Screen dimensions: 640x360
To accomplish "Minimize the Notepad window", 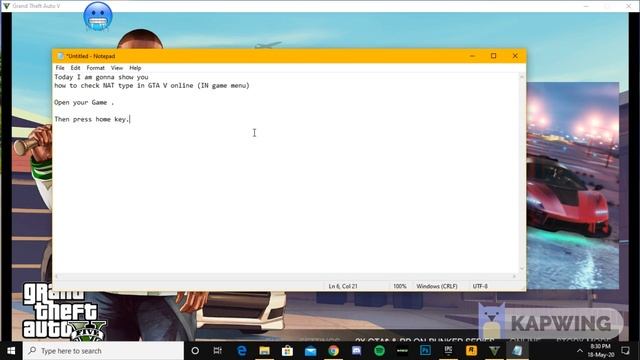I will [472, 56].
